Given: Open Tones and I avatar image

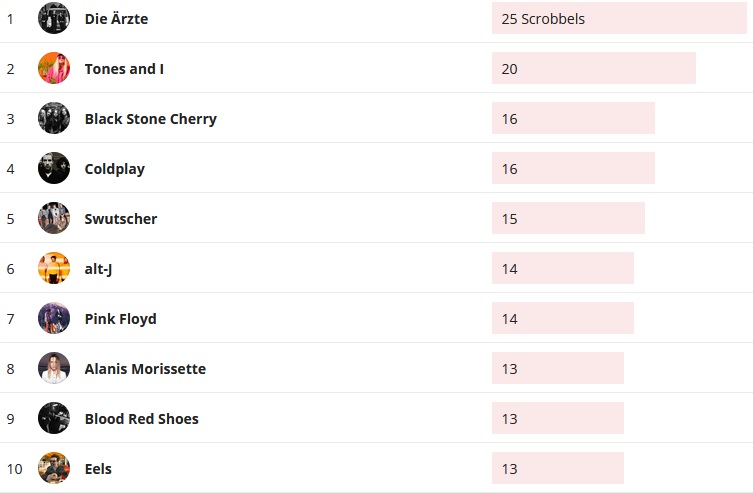Looking at the screenshot, I should coord(54,68).
